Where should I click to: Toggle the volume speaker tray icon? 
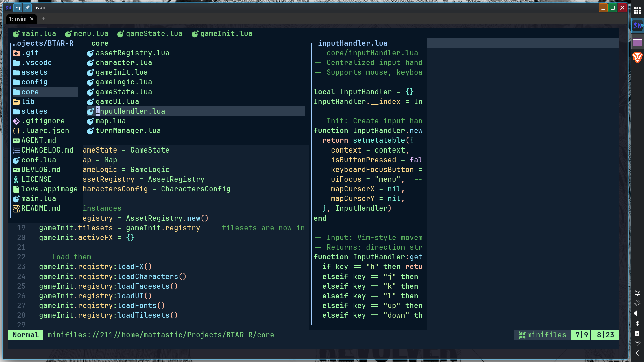pyautogui.click(x=636, y=313)
